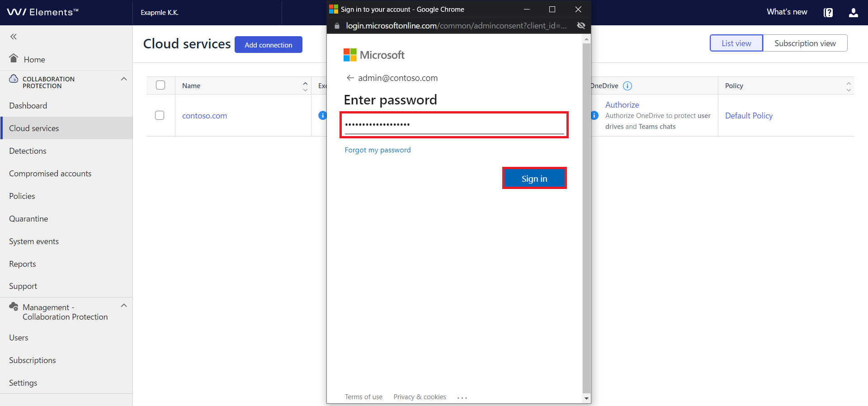The image size is (868, 406).
Task: Open the contoso.com link
Action: click(204, 116)
